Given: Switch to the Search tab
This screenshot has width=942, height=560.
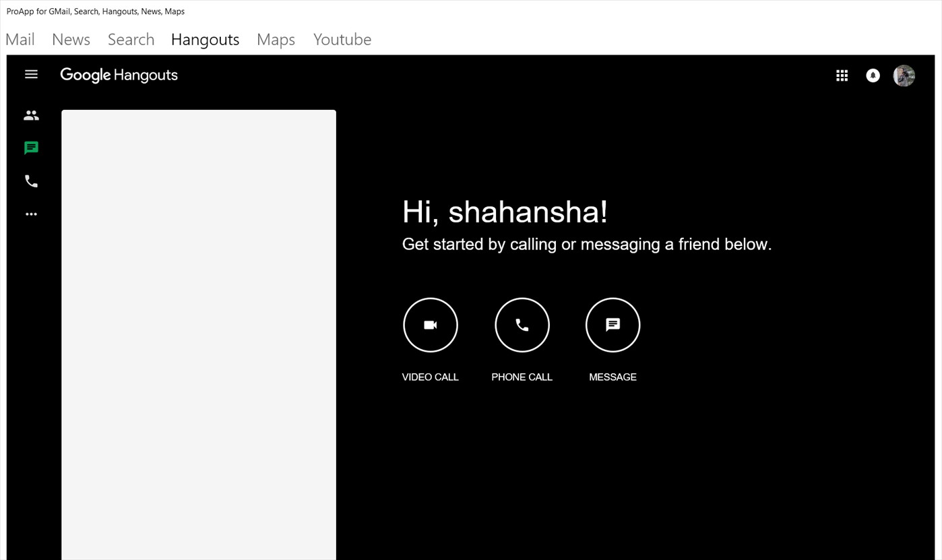Looking at the screenshot, I should [131, 40].
